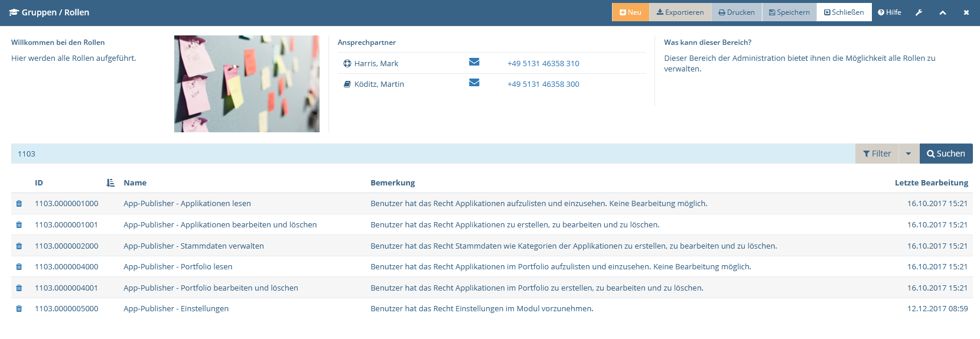Click the Speichern toolbar button
Viewport: 980px width, 339px height.
coord(789,12)
